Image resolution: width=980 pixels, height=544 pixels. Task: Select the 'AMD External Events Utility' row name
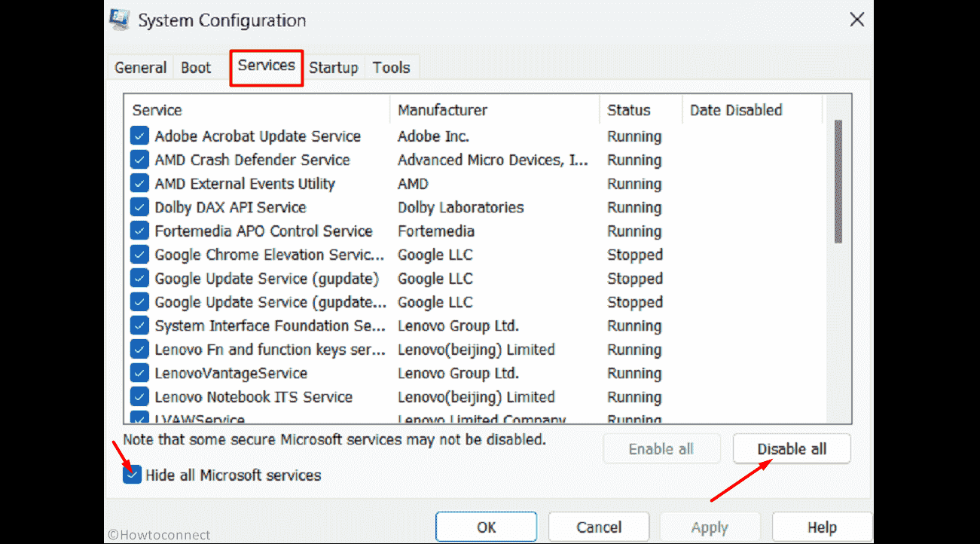pyautogui.click(x=245, y=184)
